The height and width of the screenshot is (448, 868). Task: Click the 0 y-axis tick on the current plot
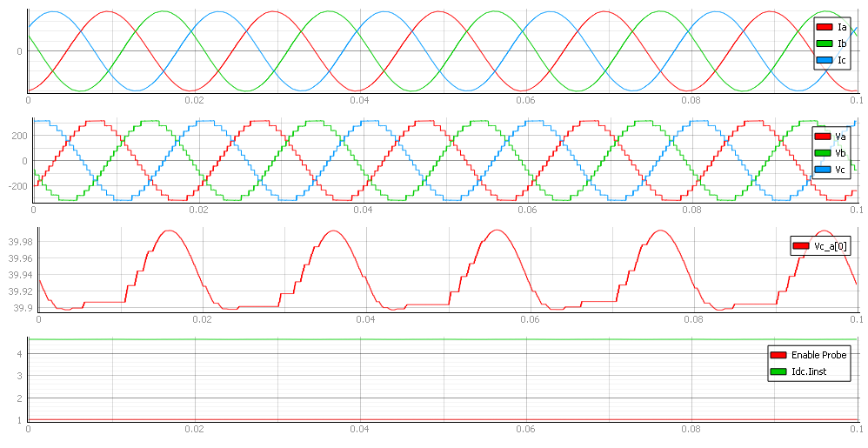click(x=21, y=51)
